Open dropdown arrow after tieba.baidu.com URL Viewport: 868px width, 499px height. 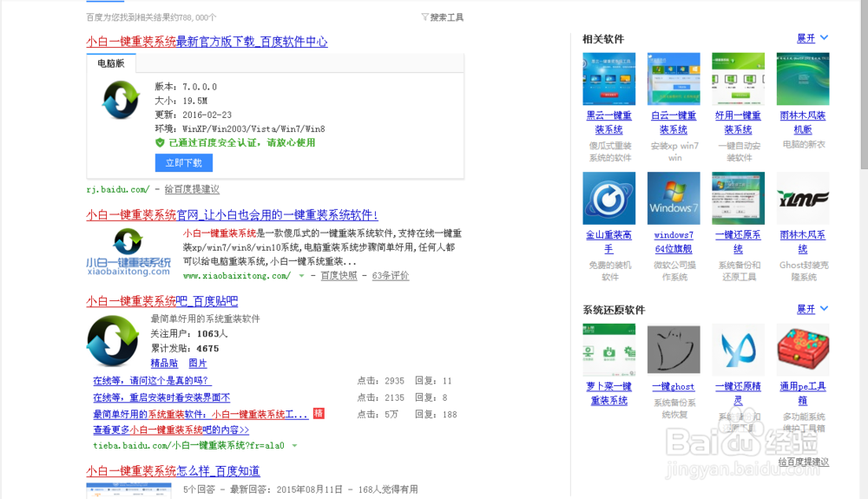coord(294,445)
